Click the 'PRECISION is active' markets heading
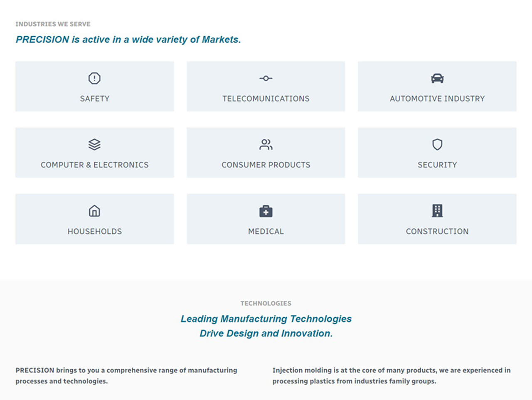 point(128,40)
